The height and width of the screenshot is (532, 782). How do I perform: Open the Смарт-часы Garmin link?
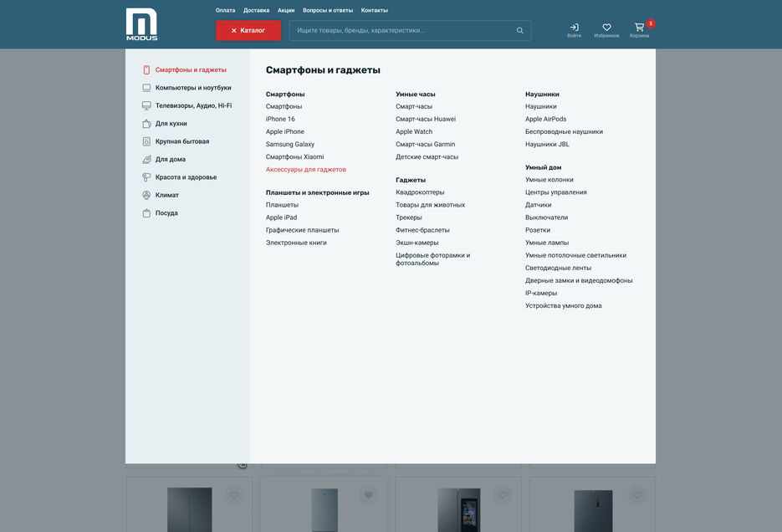(426, 144)
